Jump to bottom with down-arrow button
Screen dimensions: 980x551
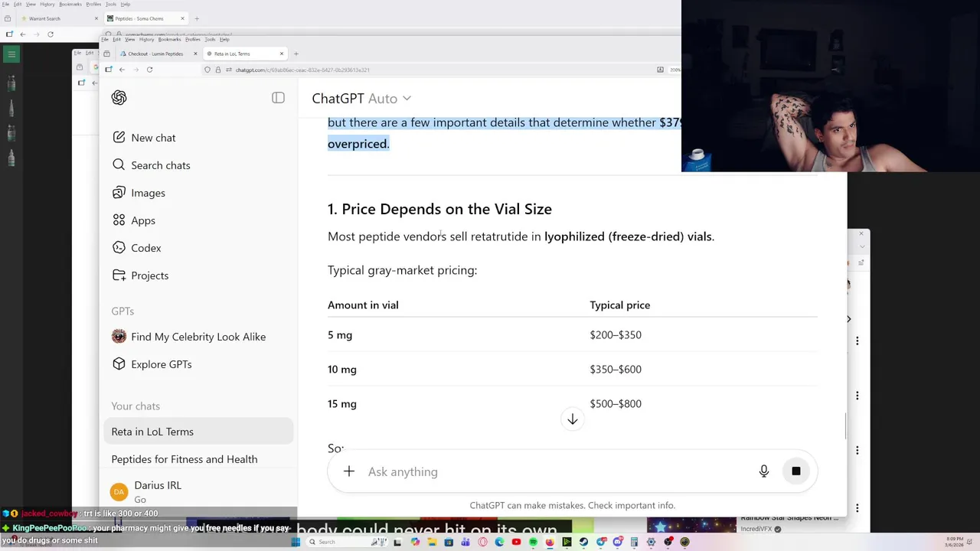tap(572, 419)
